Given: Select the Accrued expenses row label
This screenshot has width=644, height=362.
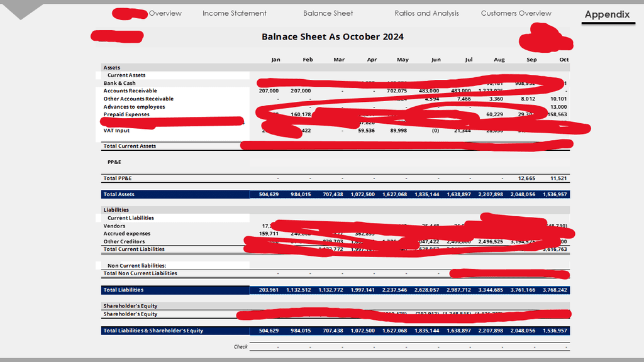Looking at the screenshot, I should 127,234.
